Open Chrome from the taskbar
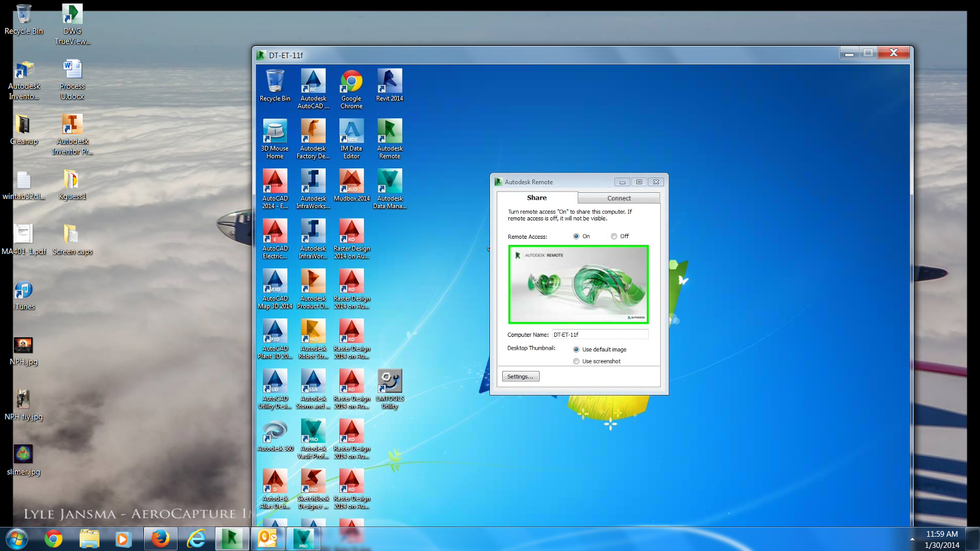This screenshot has width=980, height=551. click(53, 539)
